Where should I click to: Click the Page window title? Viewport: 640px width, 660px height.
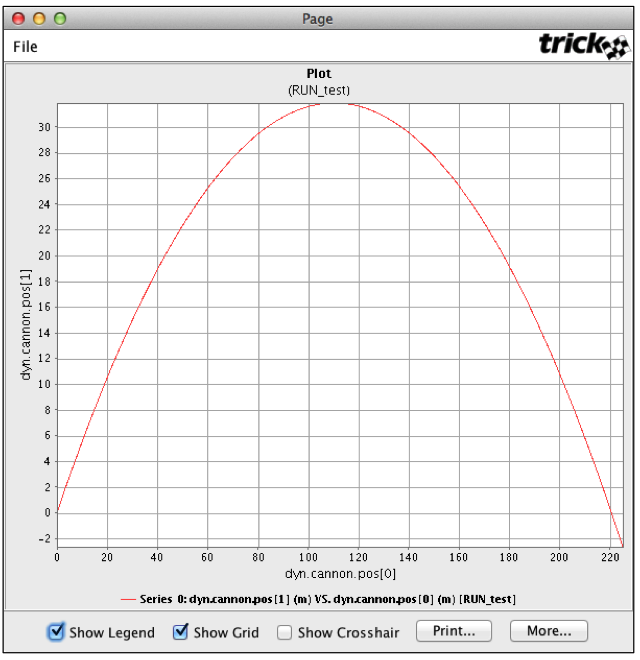pyautogui.click(x=317, y=19)
